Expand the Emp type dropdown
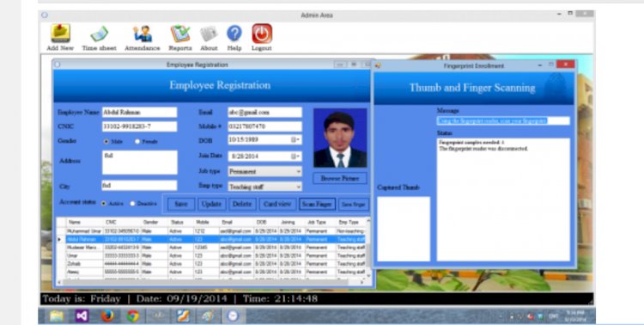 299,187
